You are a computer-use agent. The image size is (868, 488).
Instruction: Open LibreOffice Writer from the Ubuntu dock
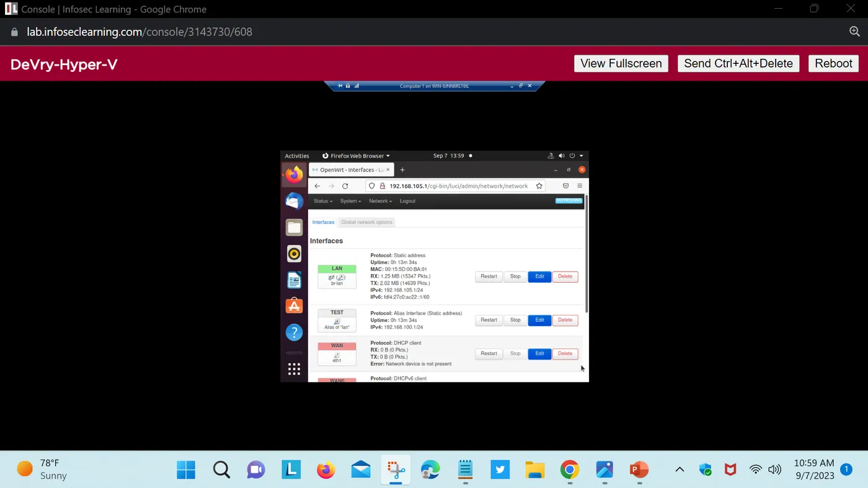[294, 280]
